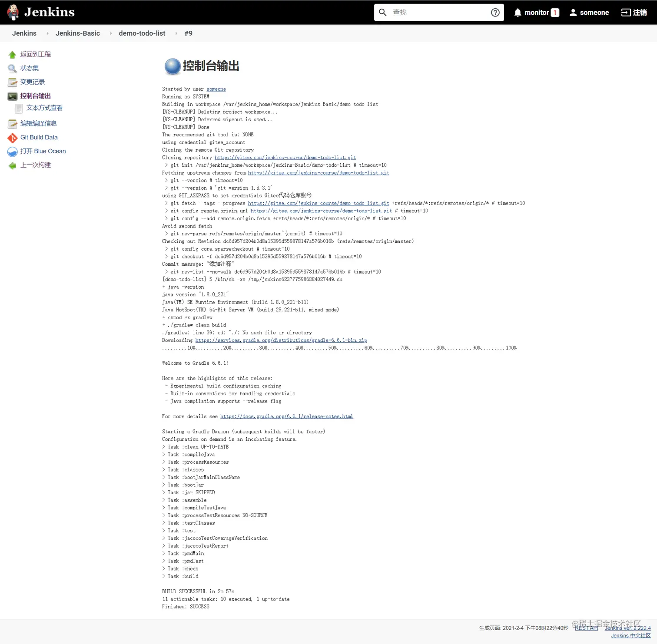Open the REST API footer link
Screen dimensions: 657x644
(x=586, y=628)
